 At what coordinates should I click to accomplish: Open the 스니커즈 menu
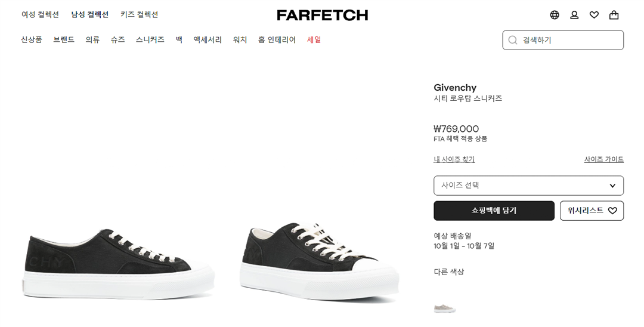pos(150,40)
